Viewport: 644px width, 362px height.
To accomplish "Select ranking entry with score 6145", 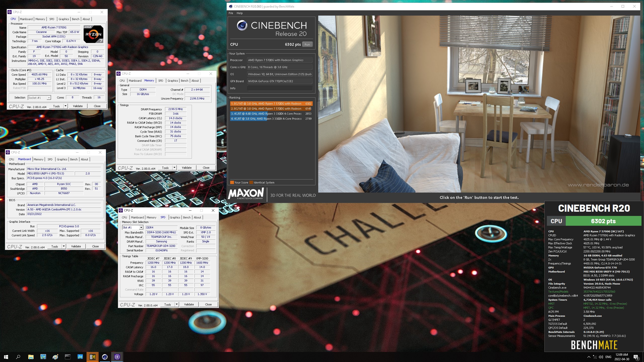I will pyautogui.click(x=271, y=109).
